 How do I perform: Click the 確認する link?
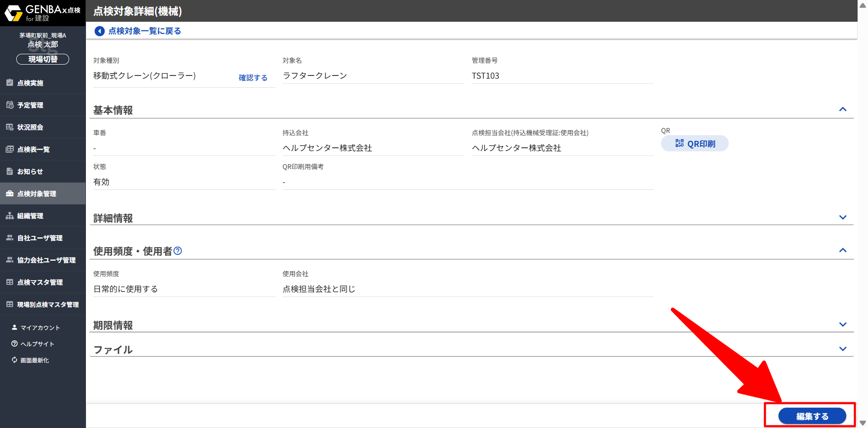pos(253,78)
